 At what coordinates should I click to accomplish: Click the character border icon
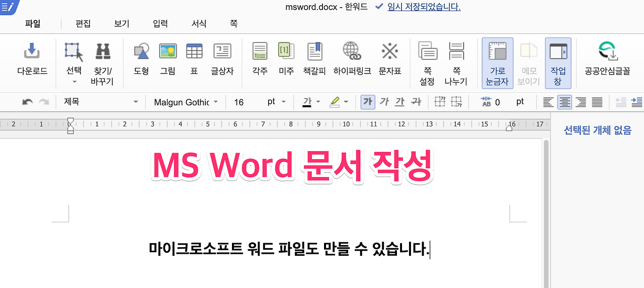[440, 102]
